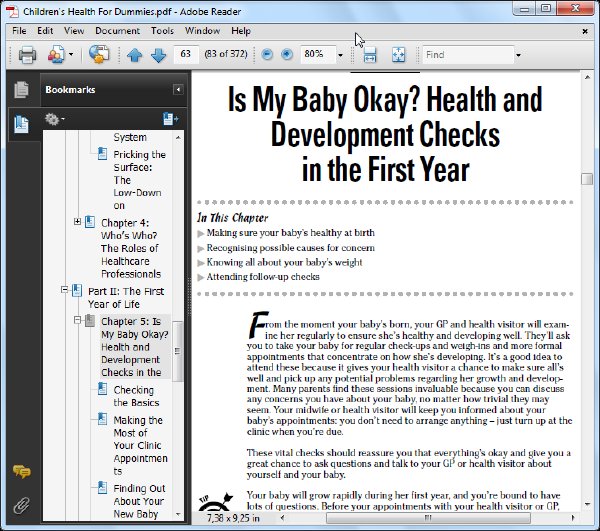The image size is (600, 531).
Task: Click the zoom out minus button
Action: [x=267, y=55]
